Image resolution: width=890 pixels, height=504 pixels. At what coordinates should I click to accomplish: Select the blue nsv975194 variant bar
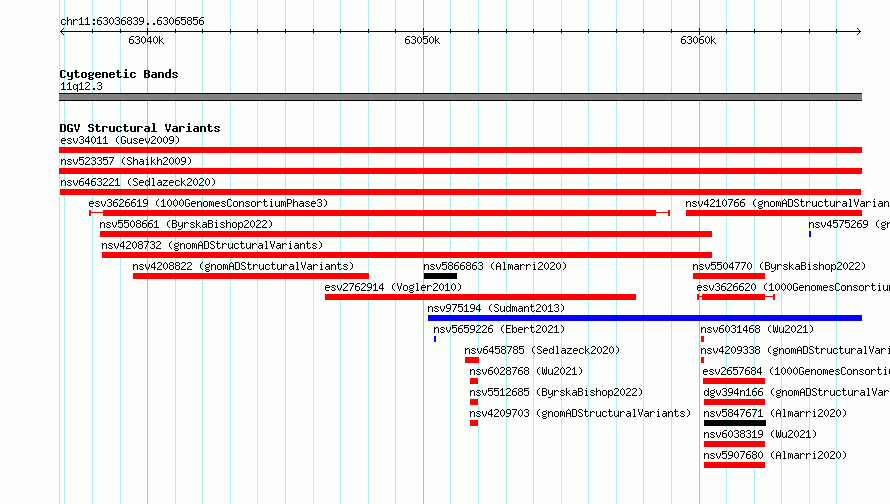pyautogui.click(x=645, y=318)
